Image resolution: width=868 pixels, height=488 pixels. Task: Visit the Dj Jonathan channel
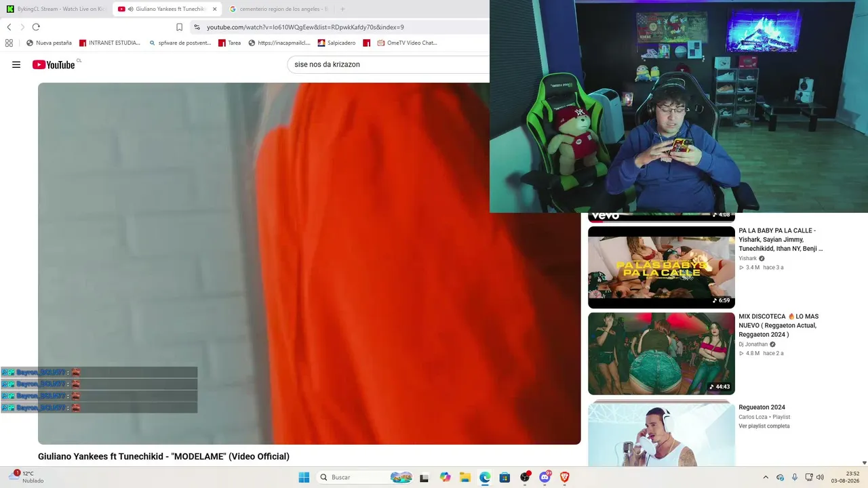coord(753,344)
